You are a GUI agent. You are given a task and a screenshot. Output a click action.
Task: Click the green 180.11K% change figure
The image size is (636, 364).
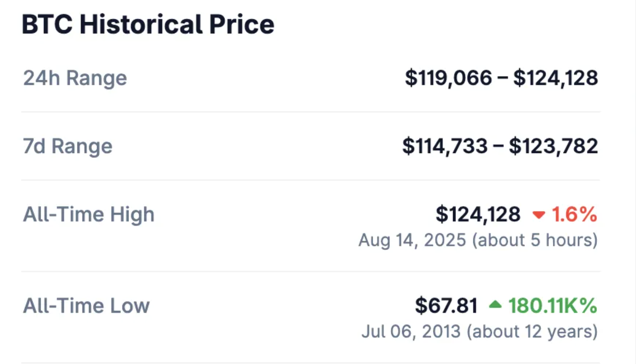point(553,306)
